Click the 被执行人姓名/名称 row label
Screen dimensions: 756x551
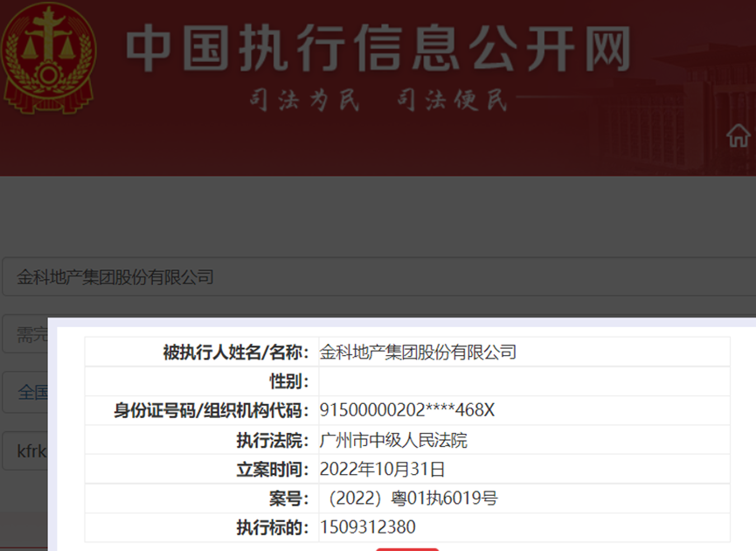point(236,352)
